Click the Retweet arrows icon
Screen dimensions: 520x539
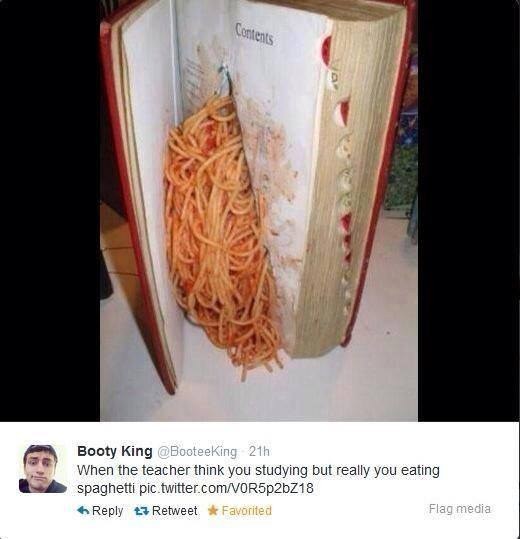coord(141,511)
